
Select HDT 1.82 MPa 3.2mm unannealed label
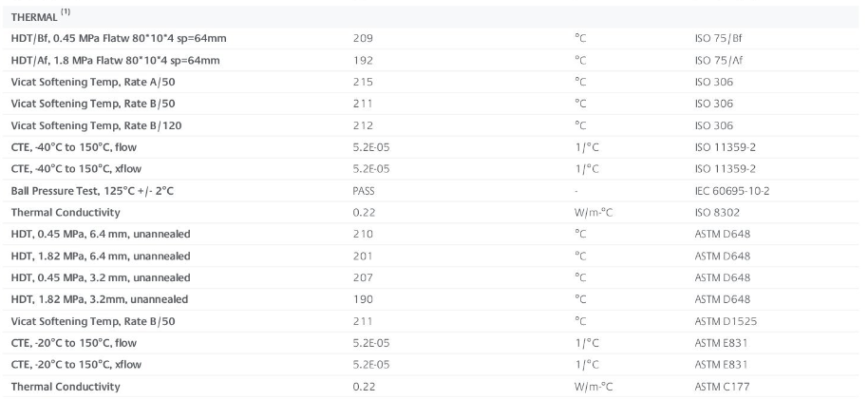[99, 299]
